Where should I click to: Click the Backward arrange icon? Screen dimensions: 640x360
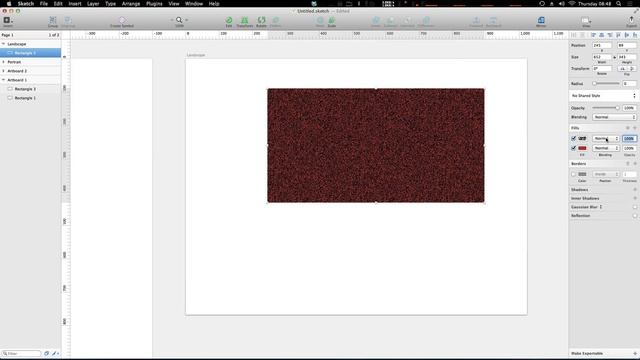coord(493,20)
